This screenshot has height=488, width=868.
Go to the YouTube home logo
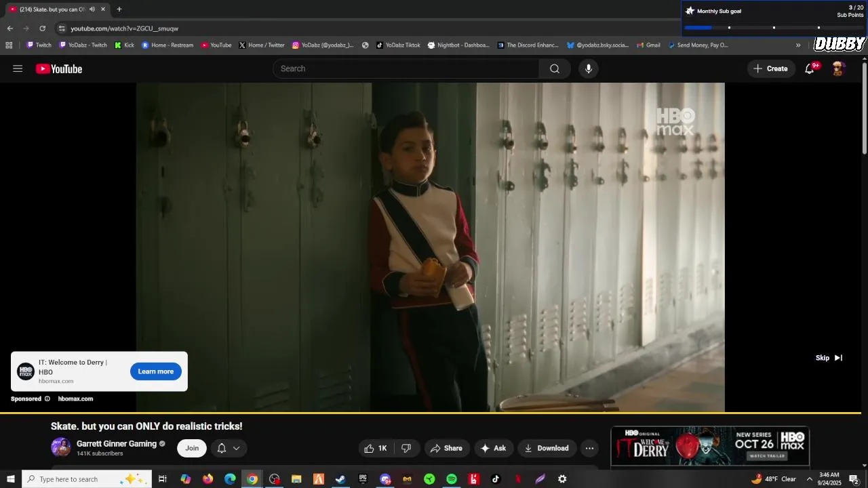tap(59, 68)
